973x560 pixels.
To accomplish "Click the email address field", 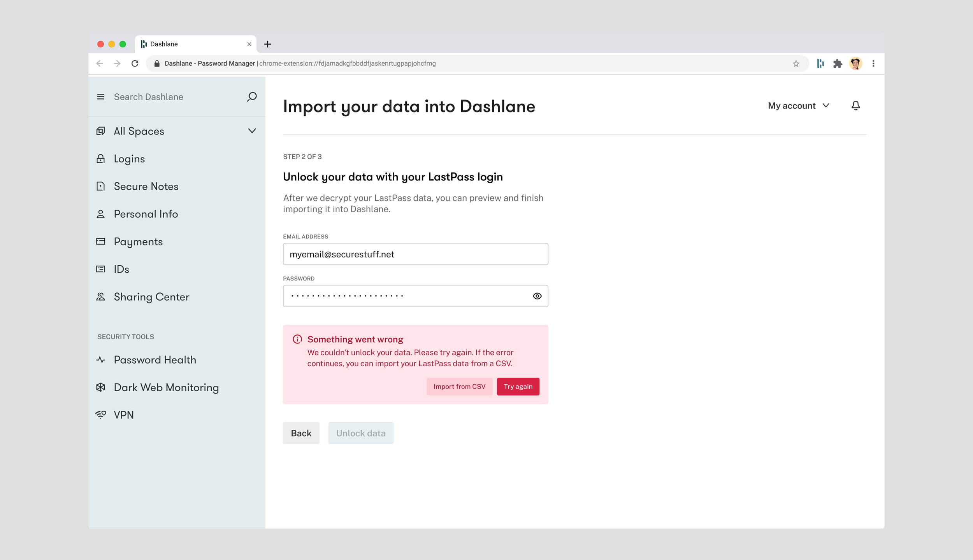I will point(415,254).
